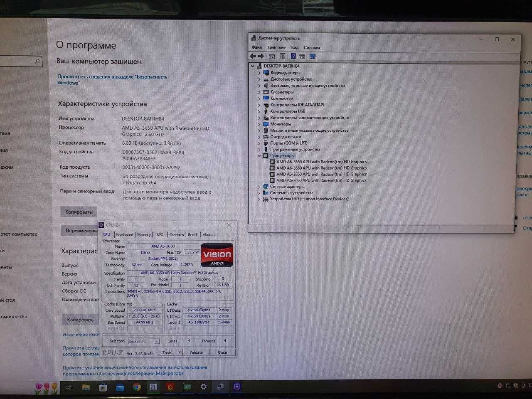
Task: Click the Клавиатуры keyboard icon
Action: click(x=266, y=92)
